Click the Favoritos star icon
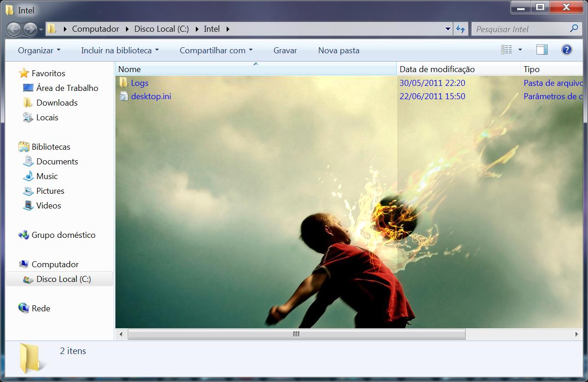 24,73
